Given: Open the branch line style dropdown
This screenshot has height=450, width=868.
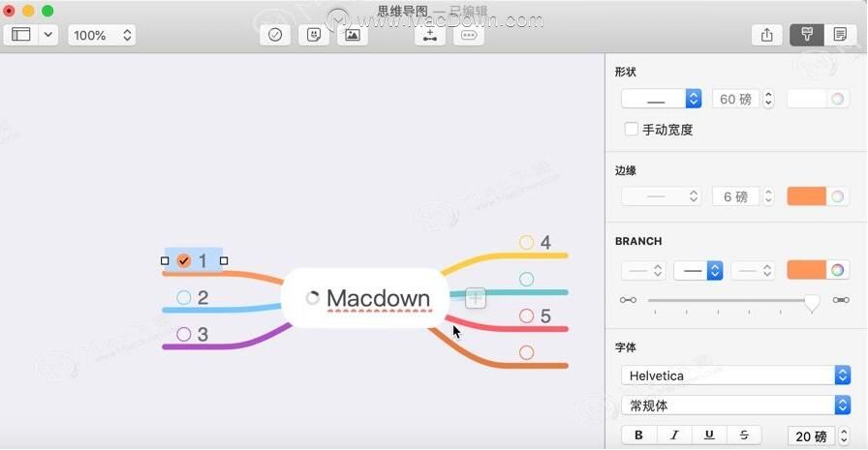Looking at the screenshot, I should click(698, 270).
